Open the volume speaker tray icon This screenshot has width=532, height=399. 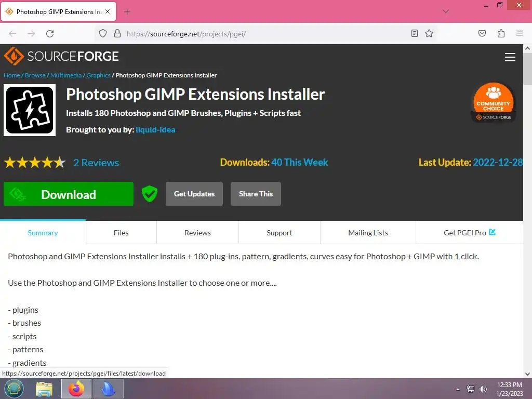483,389
